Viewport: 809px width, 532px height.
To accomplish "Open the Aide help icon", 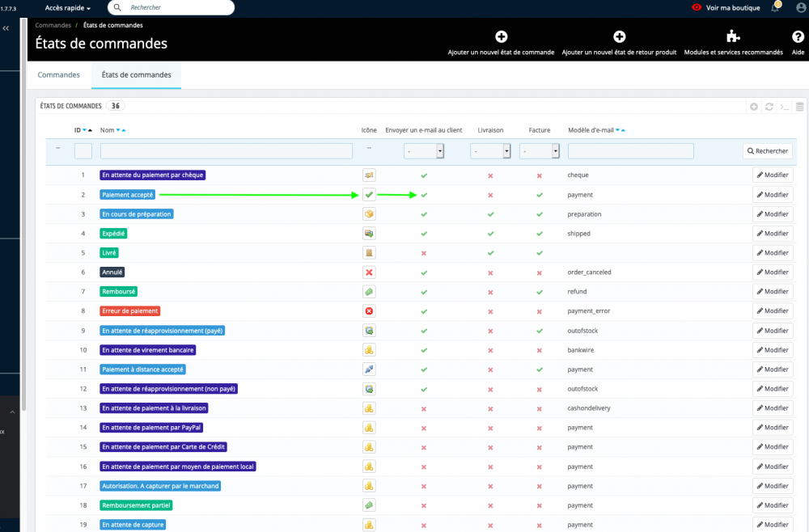I will pos(798,36).
